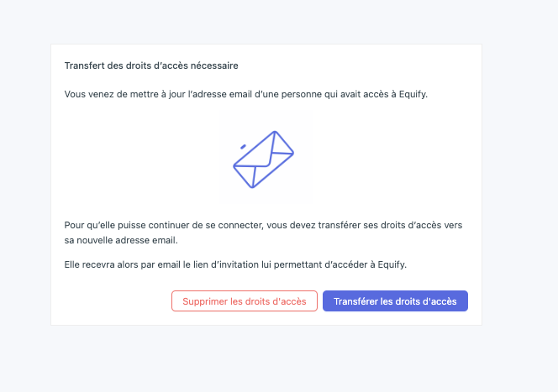Click the blue envelope illustration
558x392 pixels.
(x=263, y=159)
